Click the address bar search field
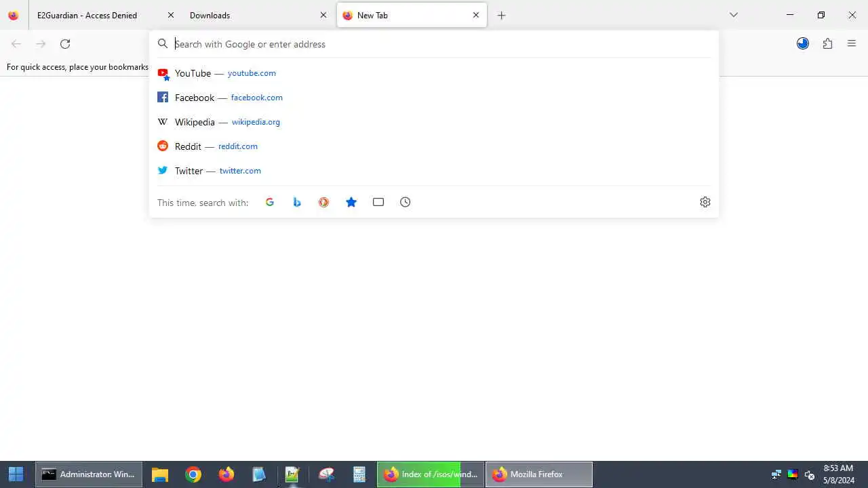 [434, 44]
